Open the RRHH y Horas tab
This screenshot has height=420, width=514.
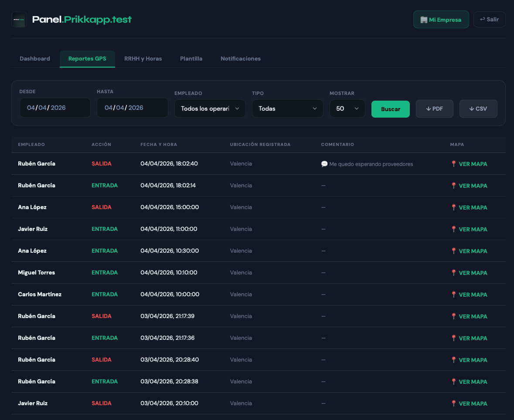143,59
